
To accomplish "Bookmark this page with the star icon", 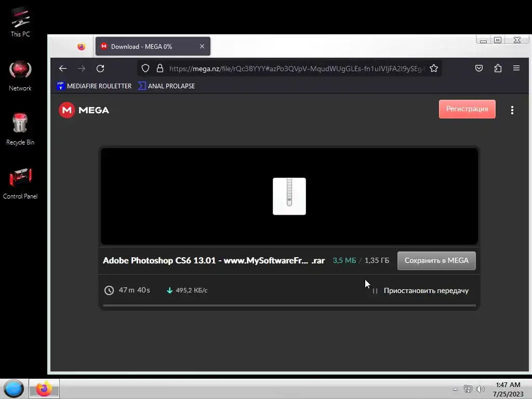I will click(434, 69).
